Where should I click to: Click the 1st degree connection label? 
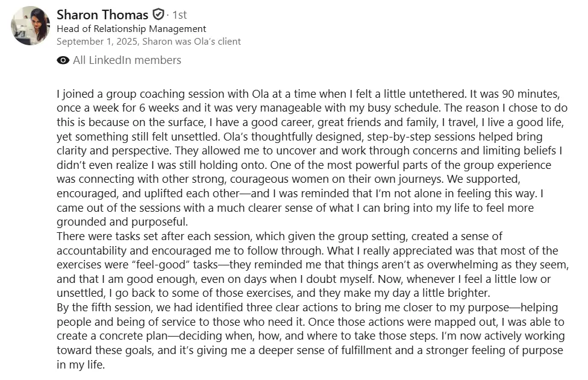[180, 15]
